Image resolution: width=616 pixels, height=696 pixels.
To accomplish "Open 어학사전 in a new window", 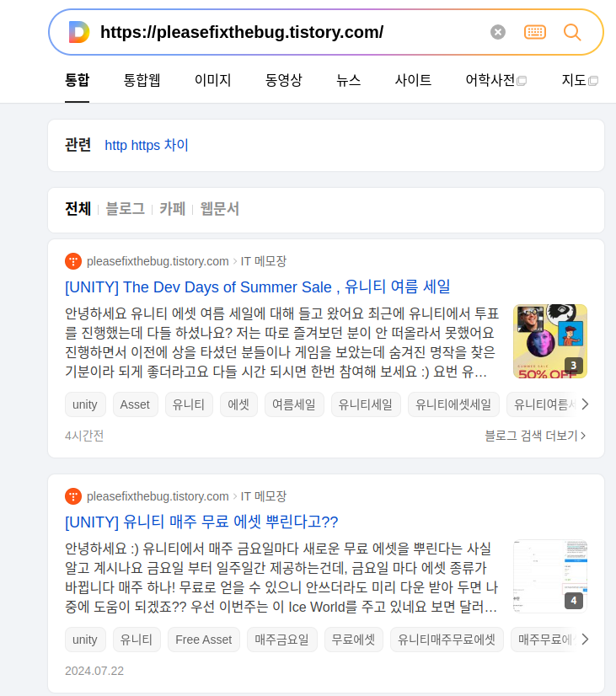I will 495,80.
